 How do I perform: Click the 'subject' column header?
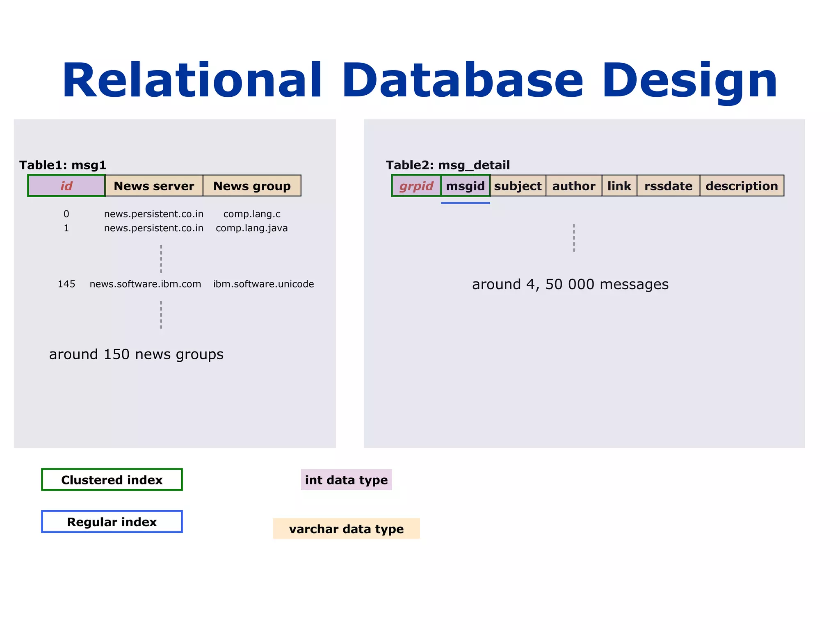518,186
